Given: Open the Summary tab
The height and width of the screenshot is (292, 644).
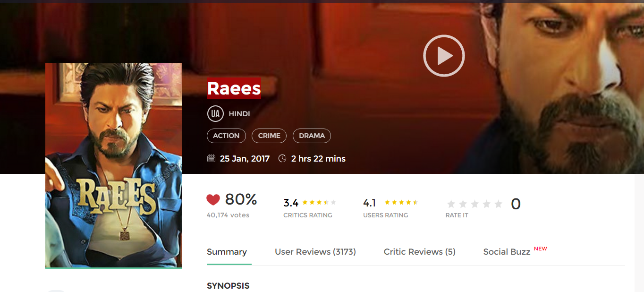Looking at the screenshot, I should point(227,252).
